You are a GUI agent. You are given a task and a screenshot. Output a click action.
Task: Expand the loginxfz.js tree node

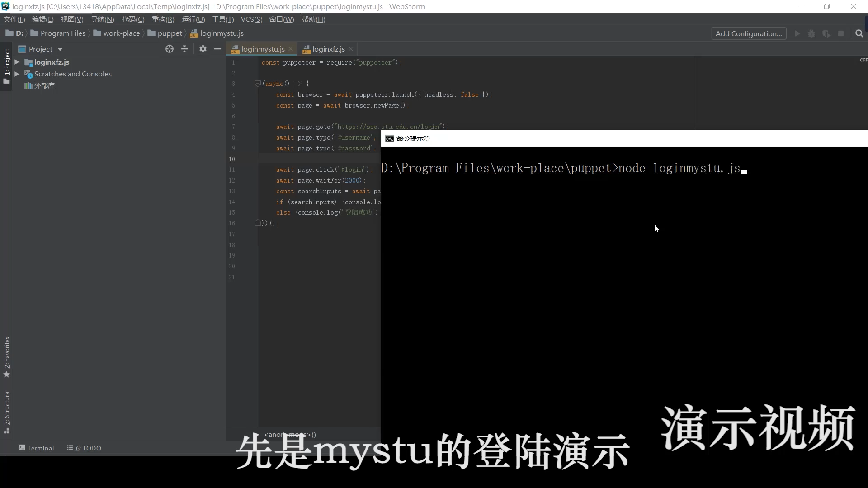click(x=17, y=62)
